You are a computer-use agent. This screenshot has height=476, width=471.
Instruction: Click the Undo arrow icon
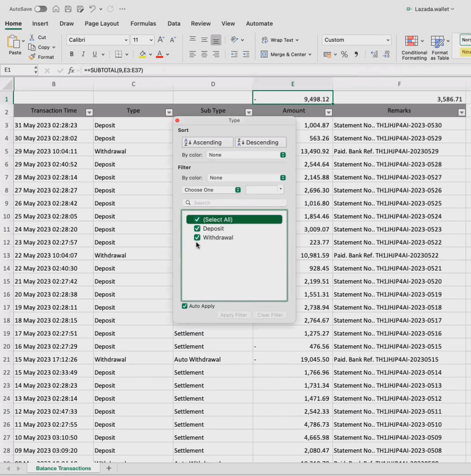point(92,9)
